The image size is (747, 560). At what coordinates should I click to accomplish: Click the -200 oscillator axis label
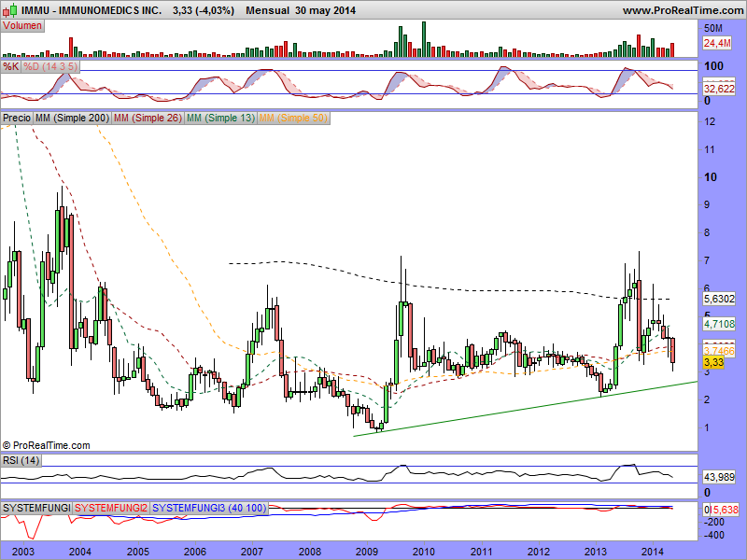714,522
